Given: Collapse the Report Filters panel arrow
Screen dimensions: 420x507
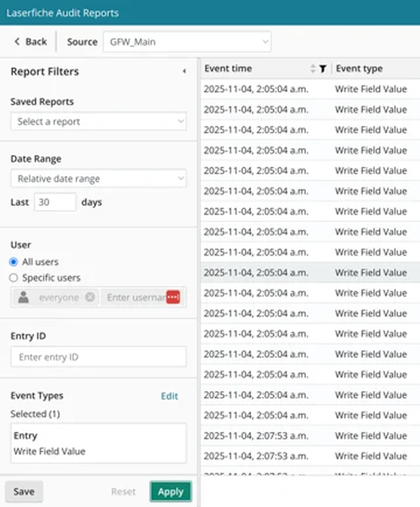Looking at the screenshot, I should [x=184, y=71].
